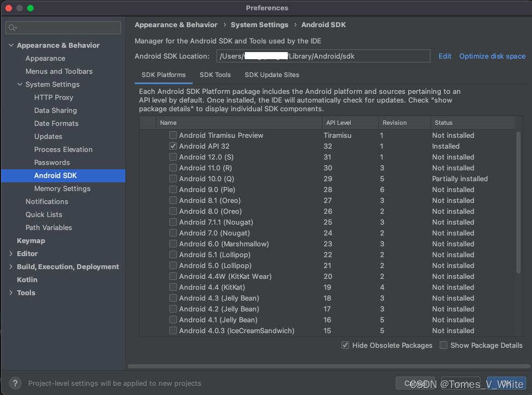Image resolution: width=532 pixels, height=395 pixels.
Task: Check the Android 8.0 (Oreo) checkbox
Action: pos(173,211)
